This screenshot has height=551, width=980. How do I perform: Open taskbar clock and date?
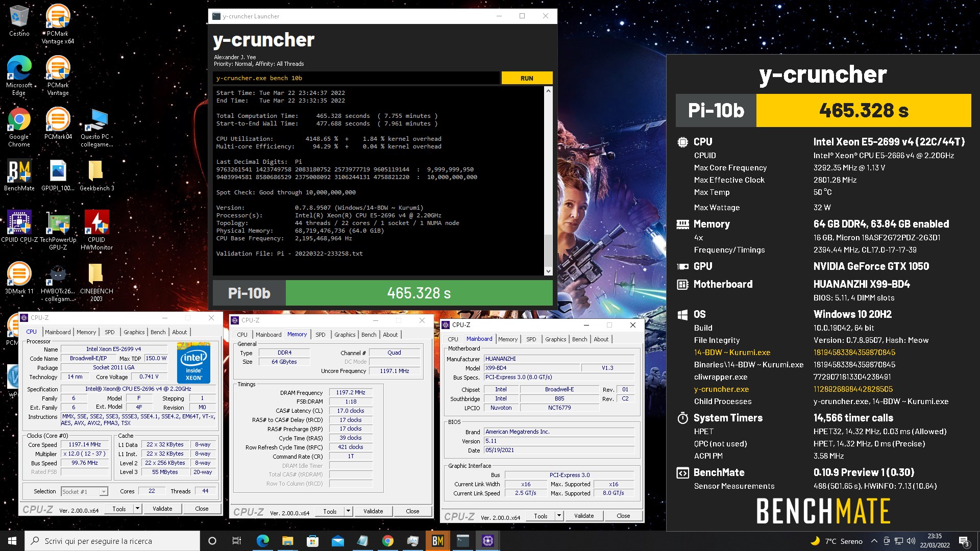point(935,541)
